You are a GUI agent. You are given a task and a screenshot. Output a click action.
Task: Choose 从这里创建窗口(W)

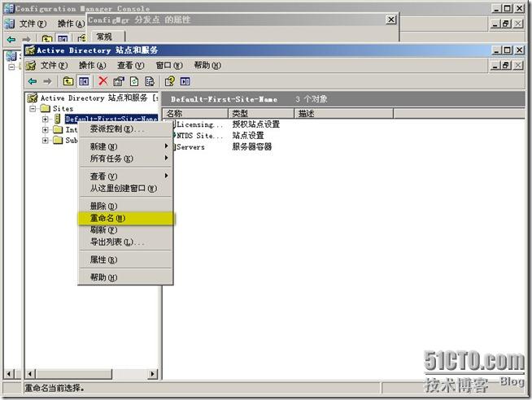click(x=125, y=188)
